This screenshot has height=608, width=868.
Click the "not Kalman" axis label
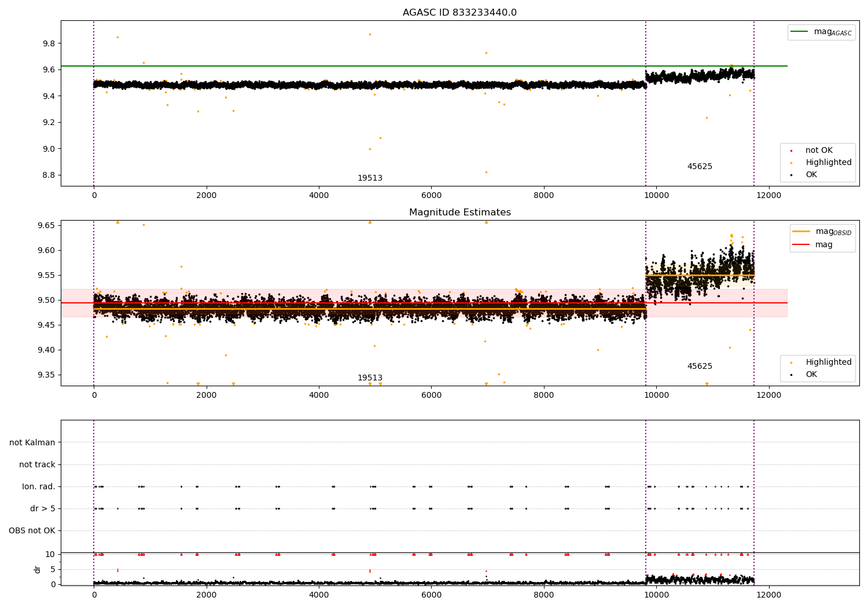click(x=32, y=443)
